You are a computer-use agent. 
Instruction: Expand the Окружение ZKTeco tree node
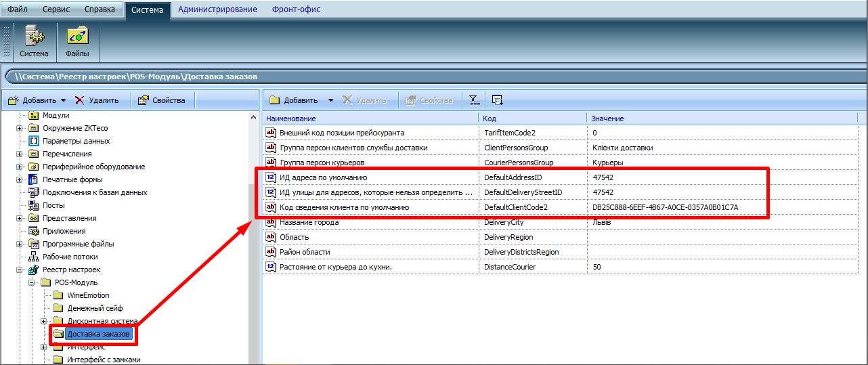tap(20, 128)
